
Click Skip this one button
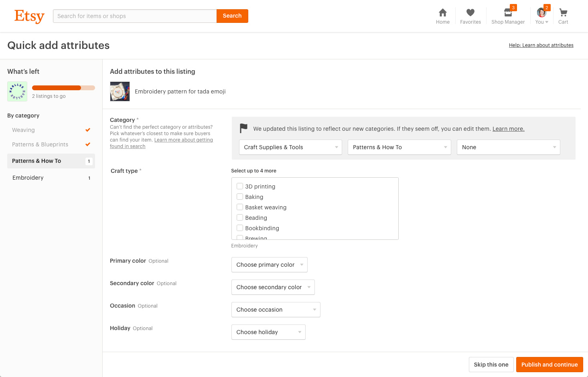[x=491, y=365]
